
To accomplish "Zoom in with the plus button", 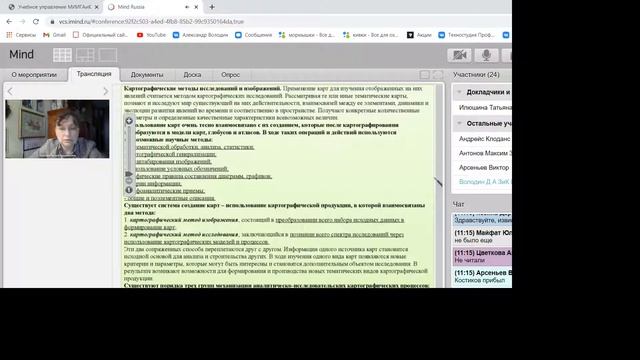I will click(129, 121).
